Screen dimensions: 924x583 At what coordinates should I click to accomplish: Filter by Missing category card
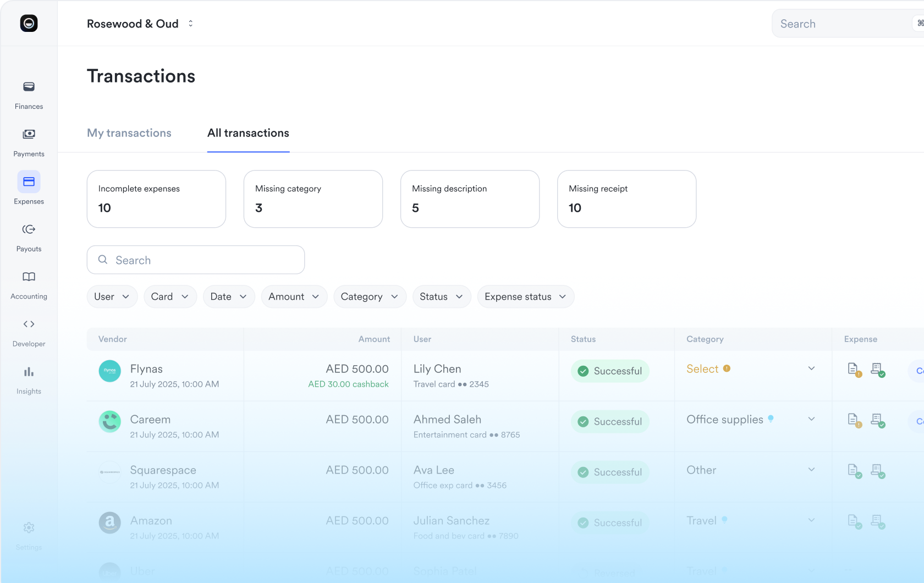click(313, 199)
